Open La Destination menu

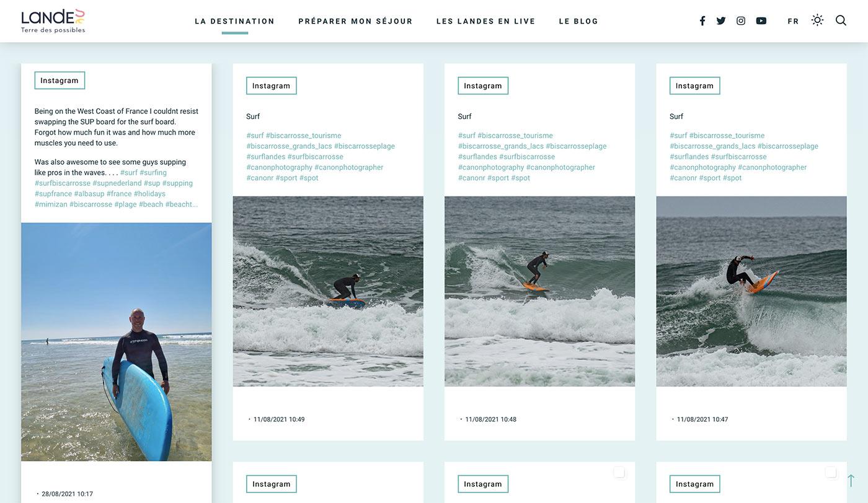[x=235, y=21]
